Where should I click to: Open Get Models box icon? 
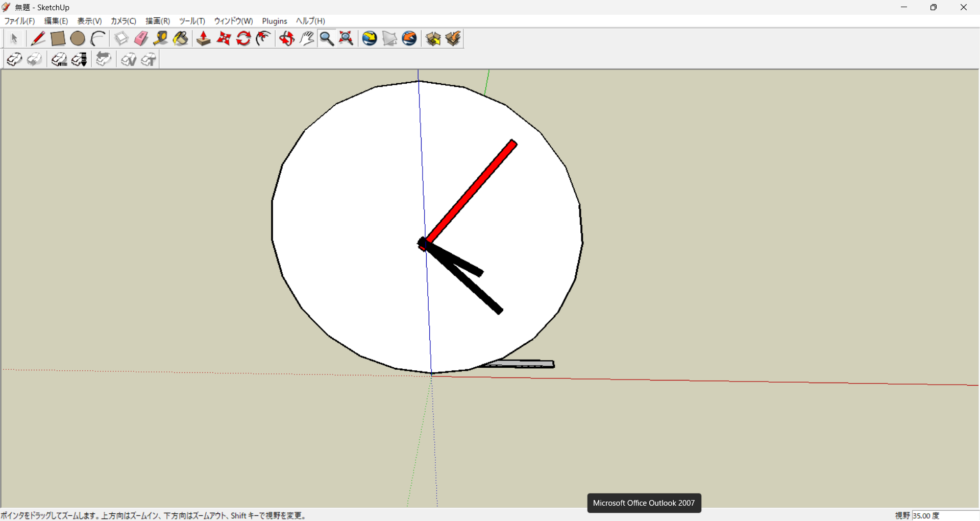(433, 39)
